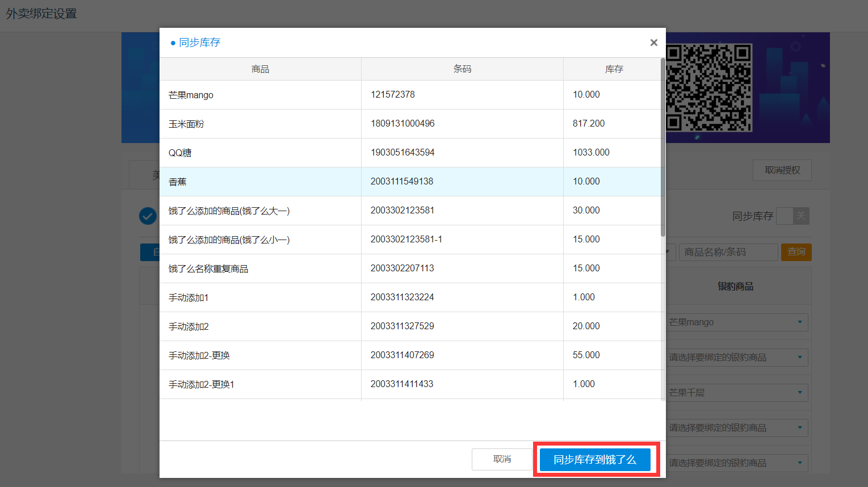Click the 条码 column header
The image size is (868, 487).
tap(462, 69)
